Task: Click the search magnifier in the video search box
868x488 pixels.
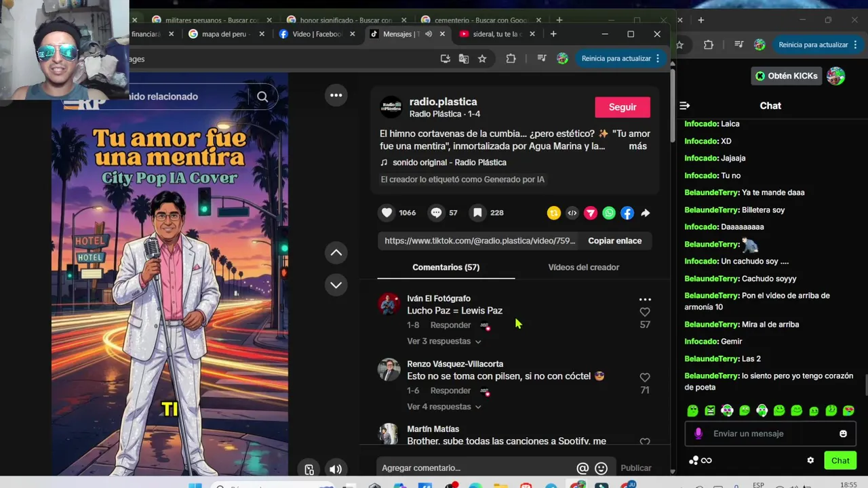Action: coord(262,96)
